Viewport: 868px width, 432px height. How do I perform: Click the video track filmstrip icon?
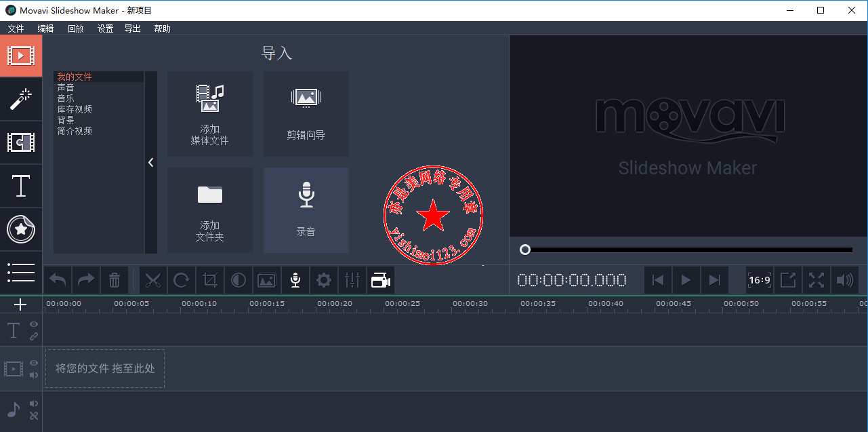point(14,369)
